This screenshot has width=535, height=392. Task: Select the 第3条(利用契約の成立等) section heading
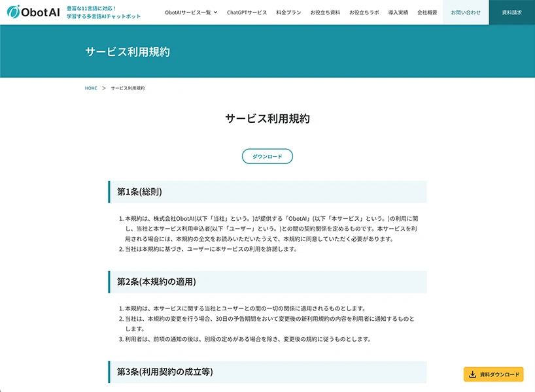tap(164, 372)
